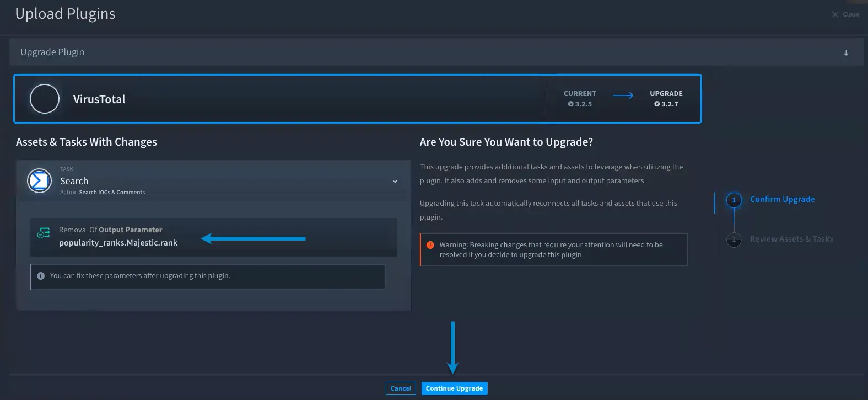Click step 1 circle indicator
The height and width of the screenshot is (400, 868).
(734, 200)
